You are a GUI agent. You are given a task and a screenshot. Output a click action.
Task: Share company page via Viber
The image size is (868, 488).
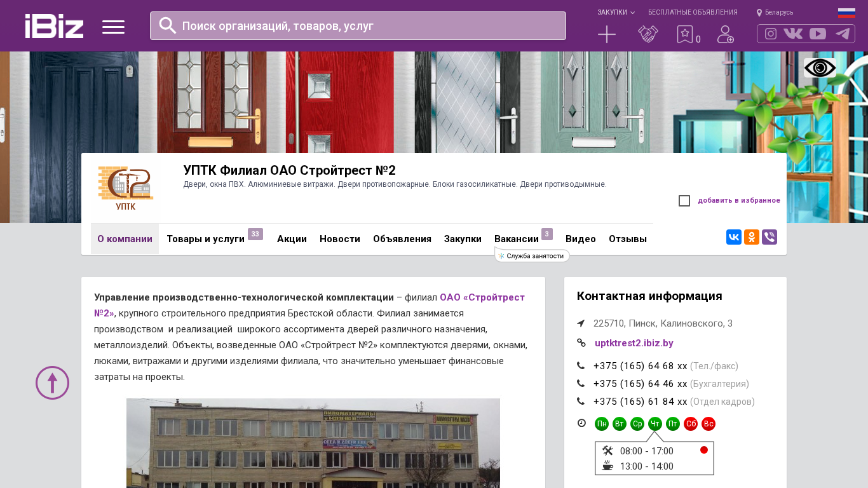coord(770,237)
